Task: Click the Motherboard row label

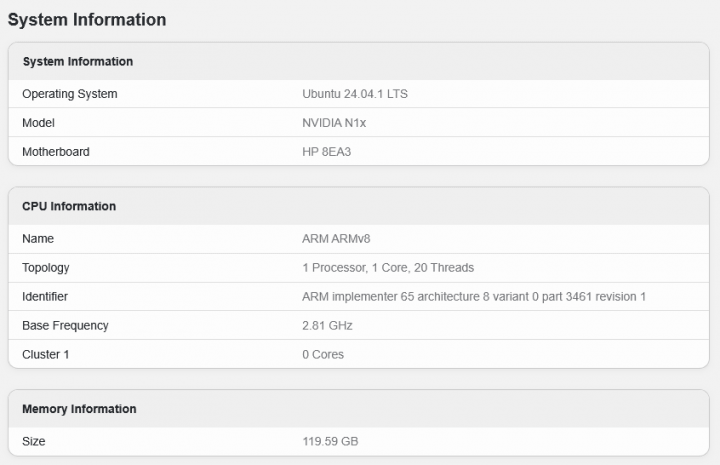Action: click(x=56, y=152)
